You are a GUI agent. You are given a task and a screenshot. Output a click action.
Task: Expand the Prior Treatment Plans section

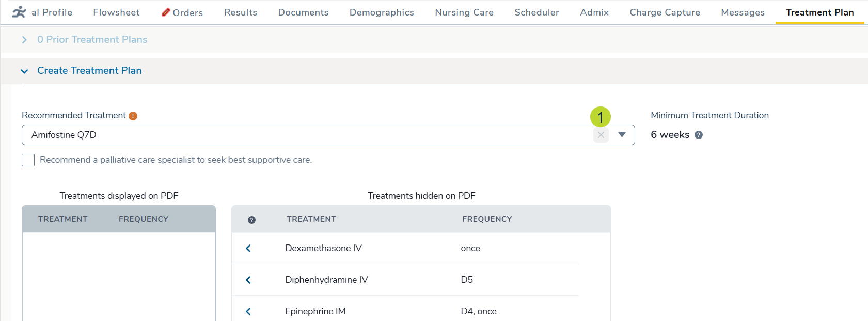[24, 40]
